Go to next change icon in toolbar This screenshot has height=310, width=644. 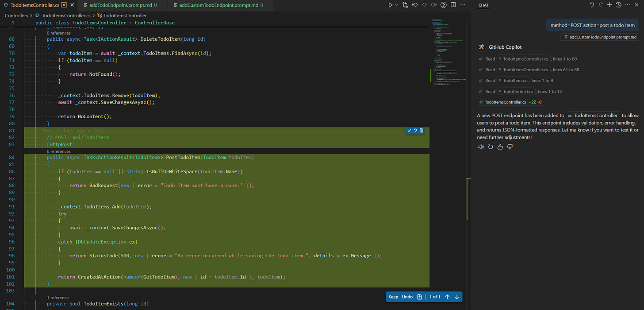[434, 5]
